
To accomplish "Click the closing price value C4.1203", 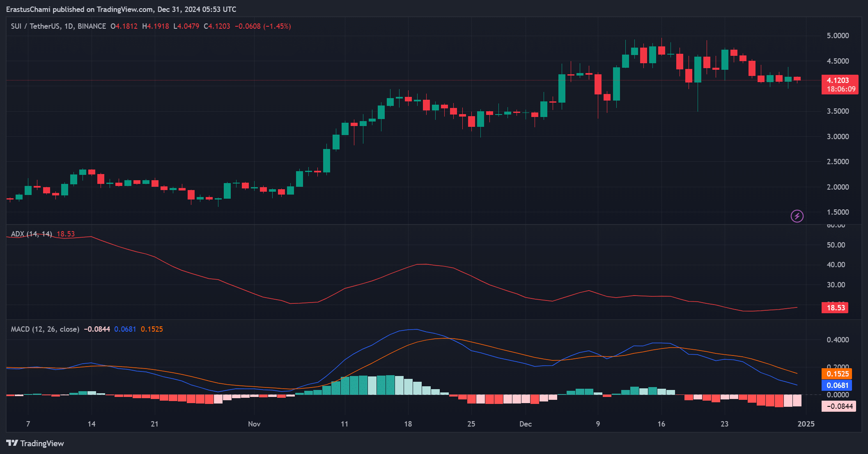I will pos(217,26).
